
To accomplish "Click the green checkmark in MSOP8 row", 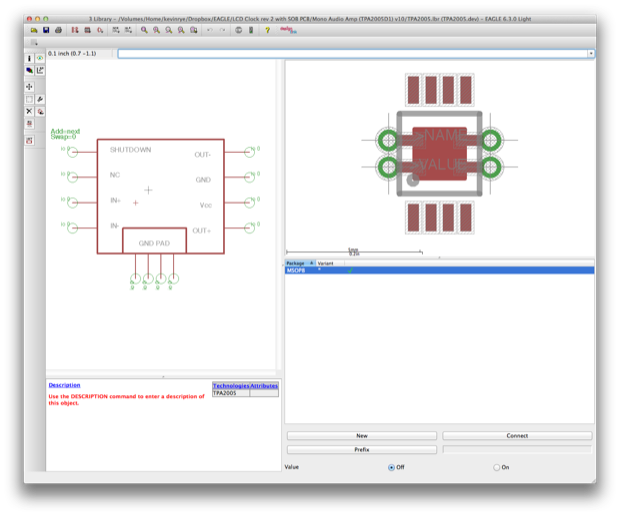I will click(x=350, y=270).
